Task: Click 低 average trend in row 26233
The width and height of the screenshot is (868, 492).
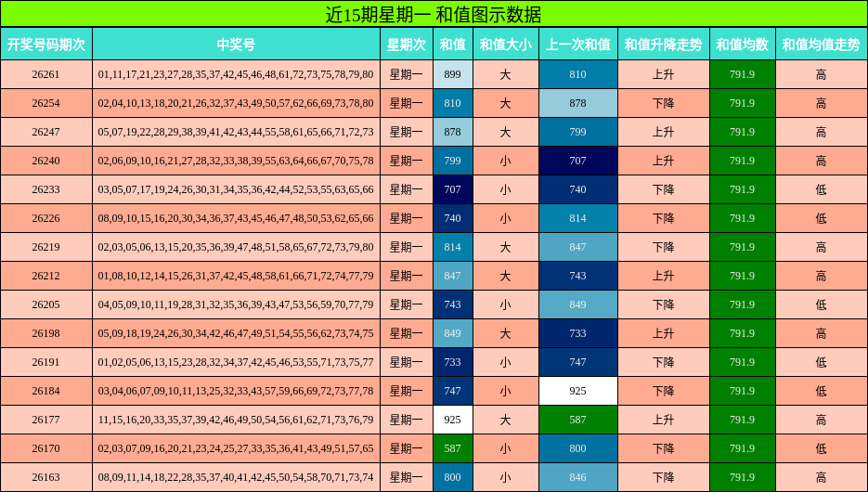Action: pos(822,189)
